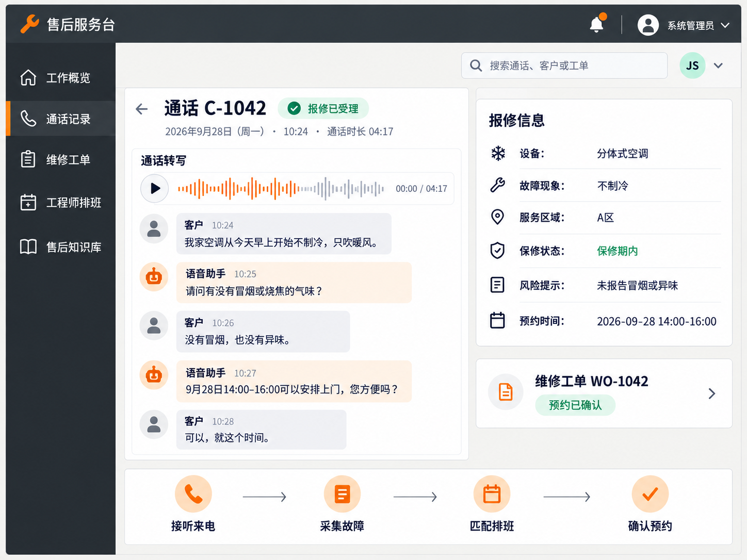This screenshot has width=747, height=560.
Task: Open 工作概览 in the sidebar
Action: click(61, 78)
